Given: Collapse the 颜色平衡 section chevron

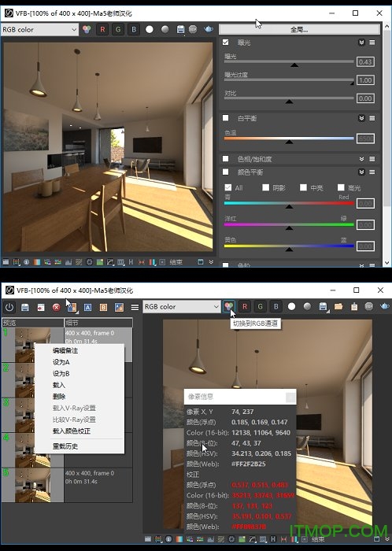Looking at the screenshot, I should click(x=361, y=172).
